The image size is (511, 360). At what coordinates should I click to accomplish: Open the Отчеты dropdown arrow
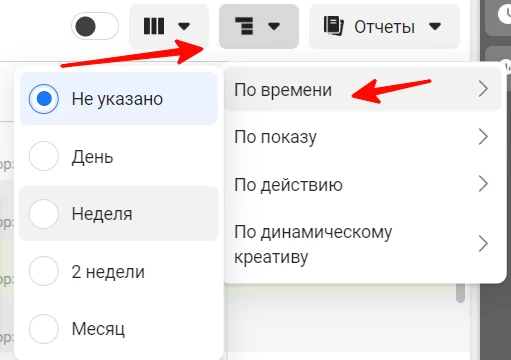(435, 26)
